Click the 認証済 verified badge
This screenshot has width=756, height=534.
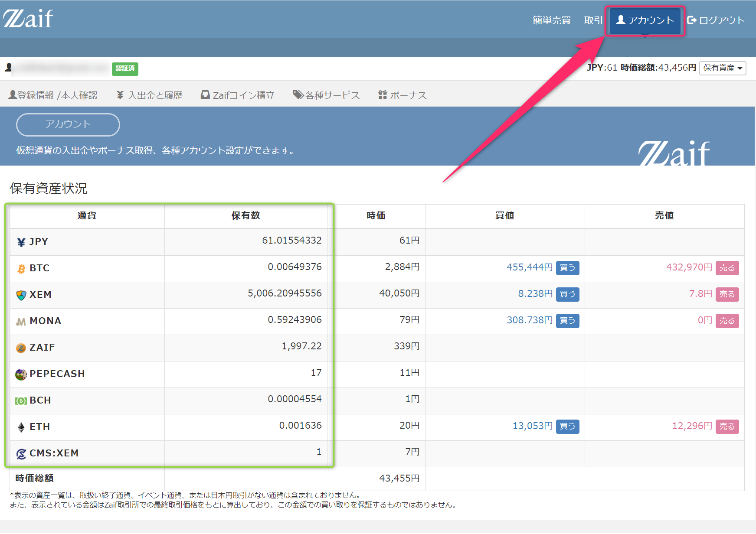point(125,68)
